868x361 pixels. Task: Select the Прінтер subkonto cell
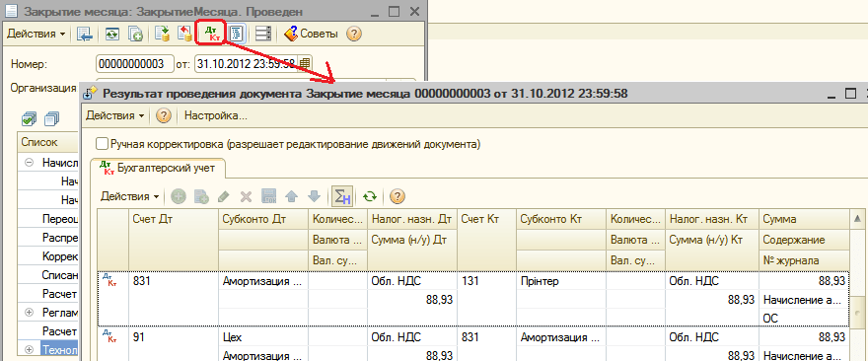561,281
